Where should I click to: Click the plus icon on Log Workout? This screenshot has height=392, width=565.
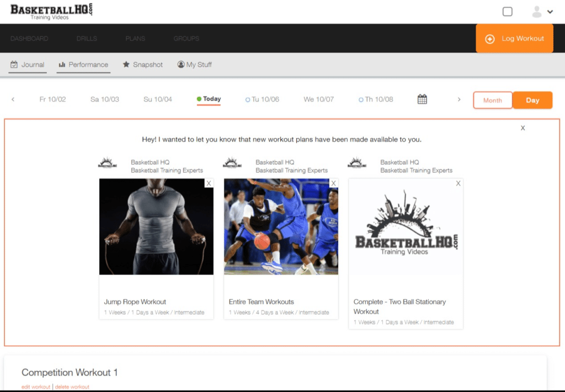click(489, 39)
